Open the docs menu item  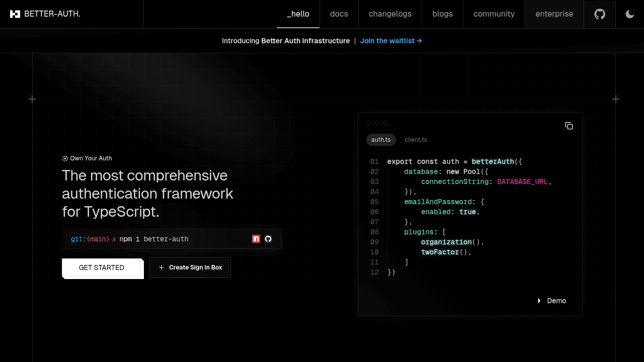point(339,14)
